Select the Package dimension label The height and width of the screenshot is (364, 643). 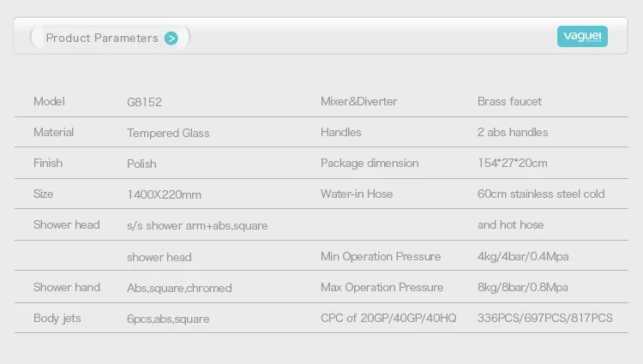[x=370, y=163]
